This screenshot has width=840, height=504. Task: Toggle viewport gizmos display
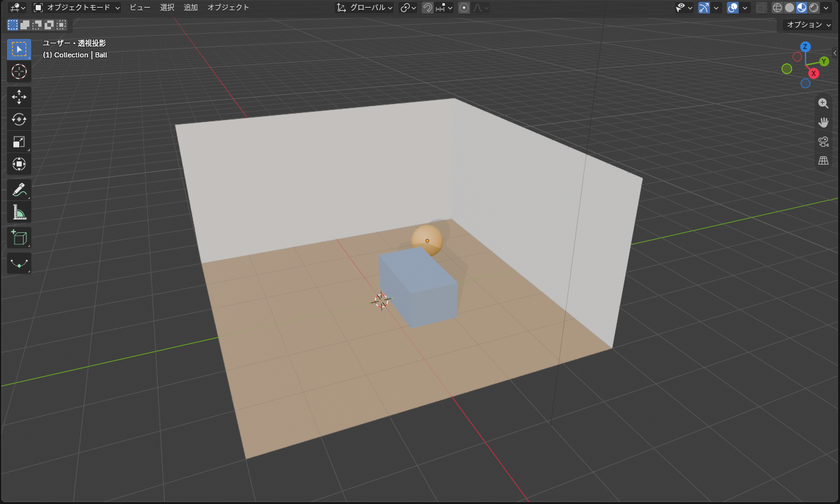click(x=703, y=8)
